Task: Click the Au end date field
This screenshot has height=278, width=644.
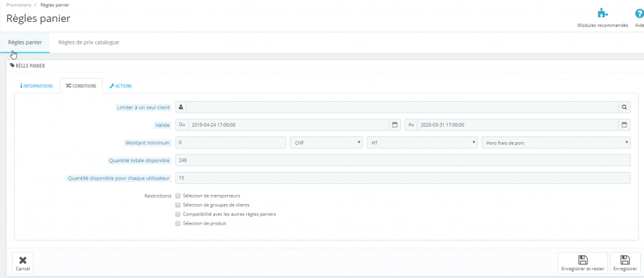Action: coord(518,124)
